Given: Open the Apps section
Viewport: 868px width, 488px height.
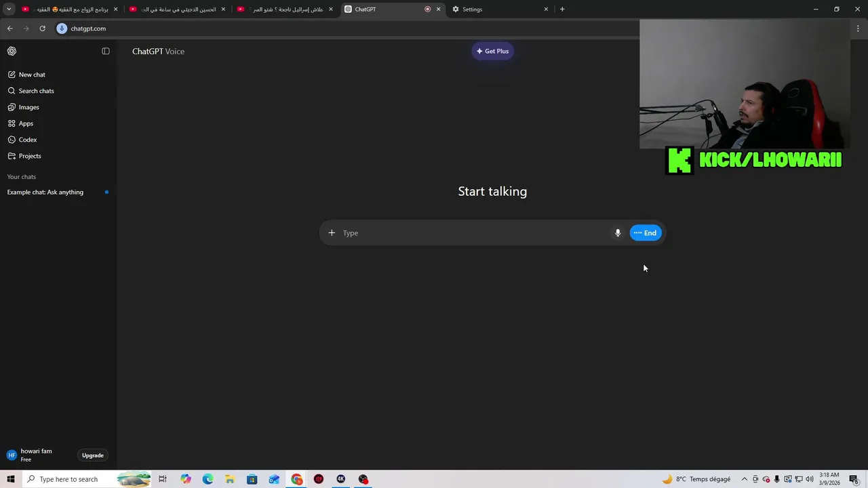Looking at the screenshot, I should (26, 123).
